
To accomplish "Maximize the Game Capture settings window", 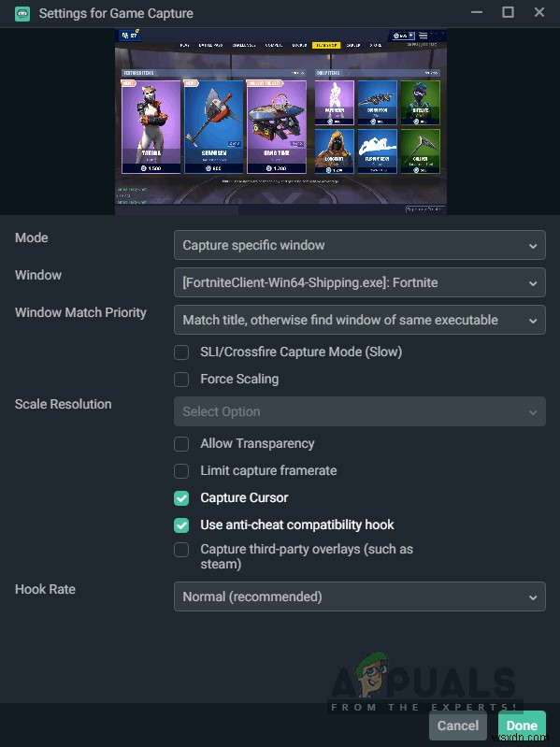I will 508,12.
